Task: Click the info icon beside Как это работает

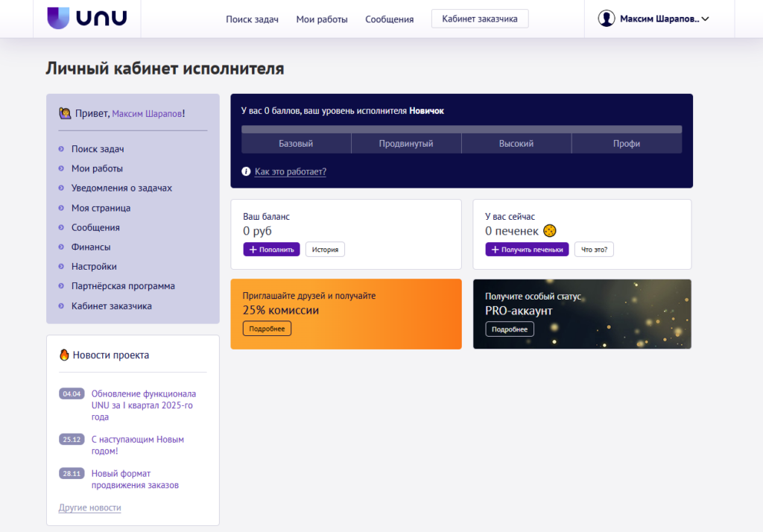Action: click(x=246, y=171)
